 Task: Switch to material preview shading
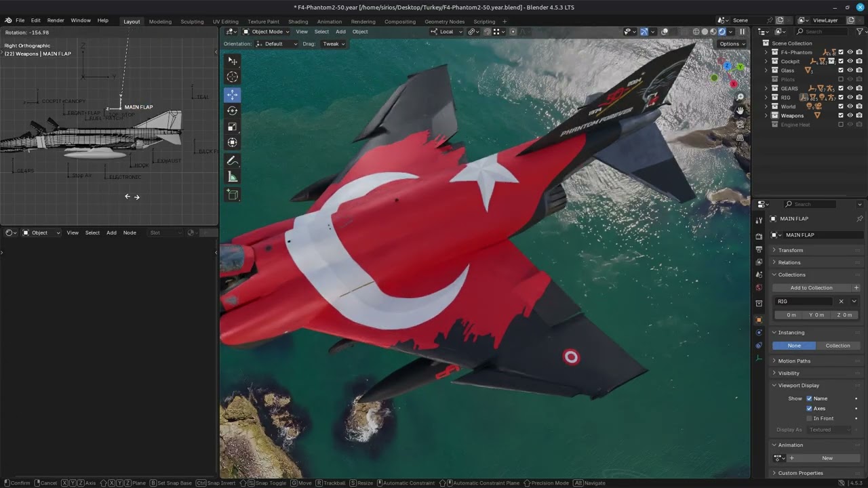coord(713,32)
